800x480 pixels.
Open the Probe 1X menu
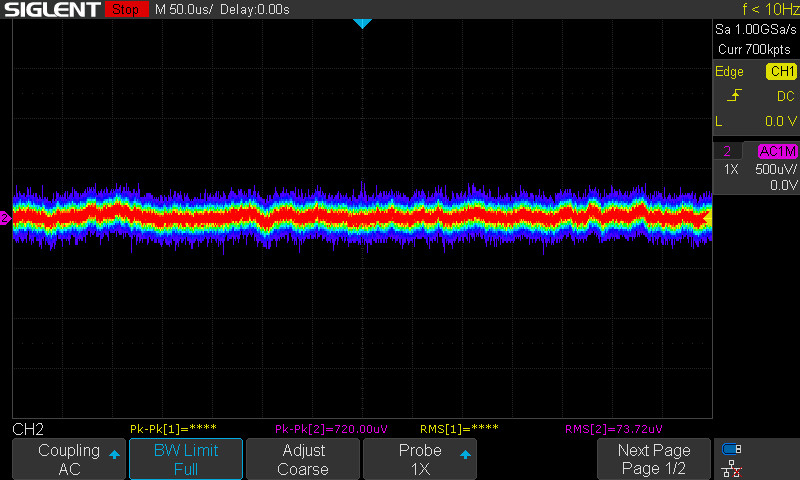(x=420, y=459)
